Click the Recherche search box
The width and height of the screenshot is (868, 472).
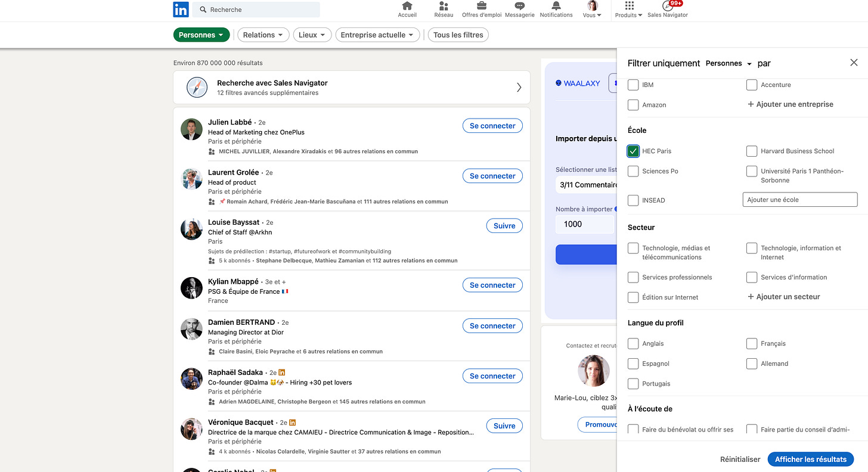click(x=256, y=10)
